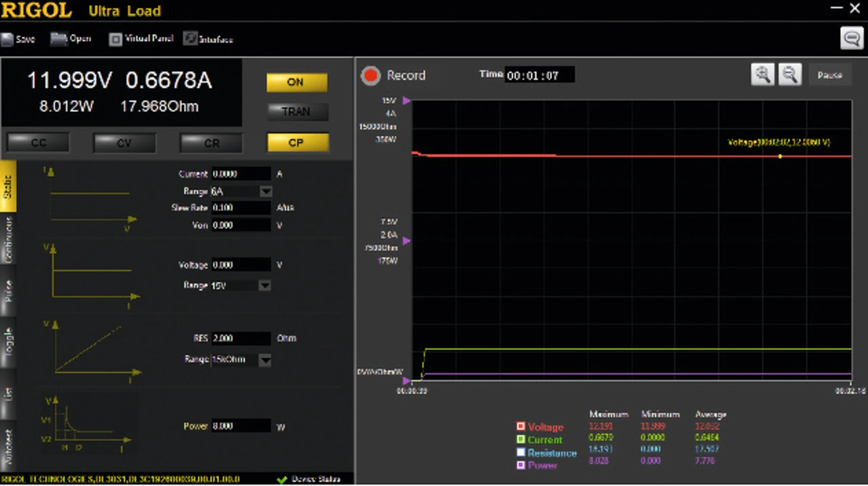
Task: Click the Resistance legend label
Action: 552,453
